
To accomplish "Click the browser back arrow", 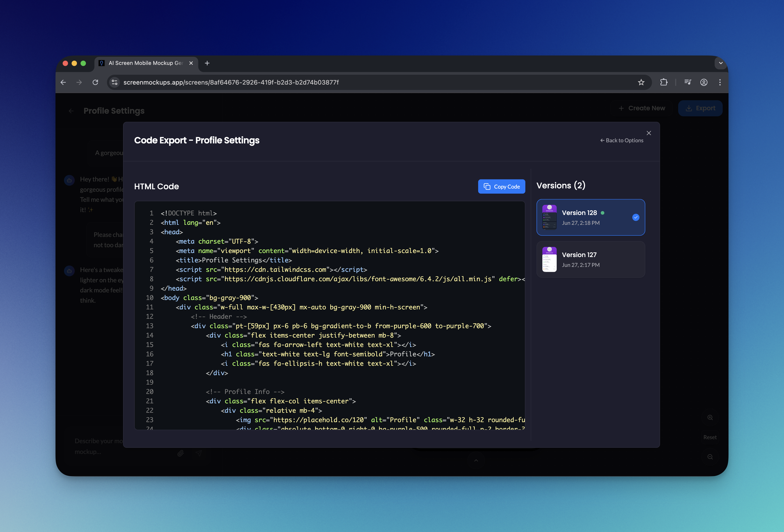I will point(63,82).
